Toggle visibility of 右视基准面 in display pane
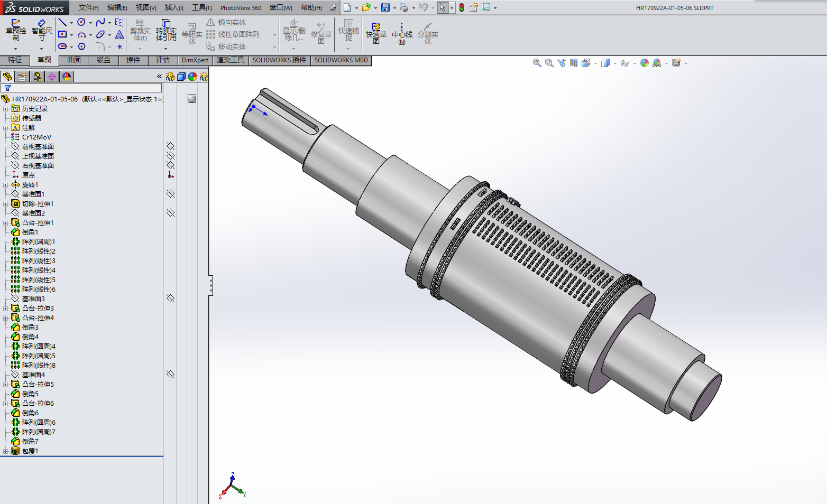Viewport: 827px width, 504px height. (170, 165)
